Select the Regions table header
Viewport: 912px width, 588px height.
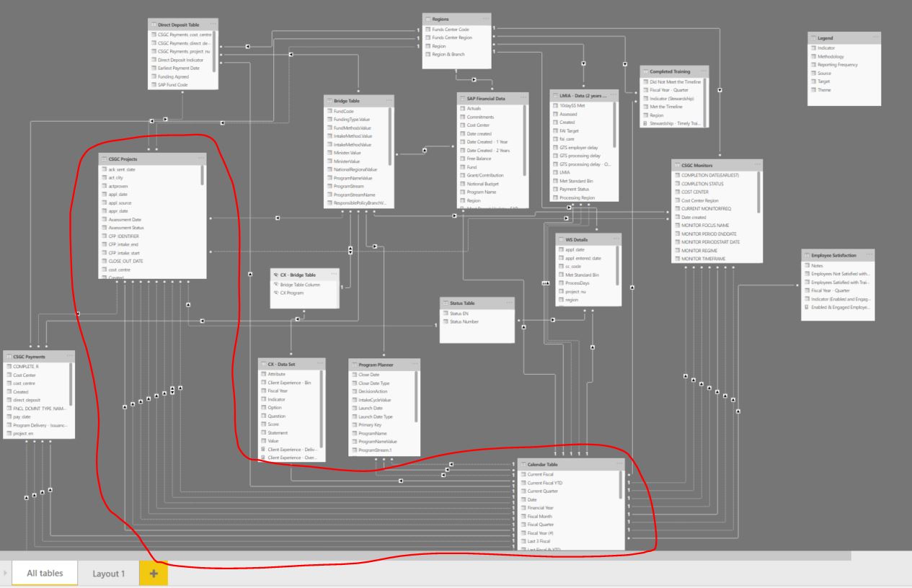tap(457, 18)
